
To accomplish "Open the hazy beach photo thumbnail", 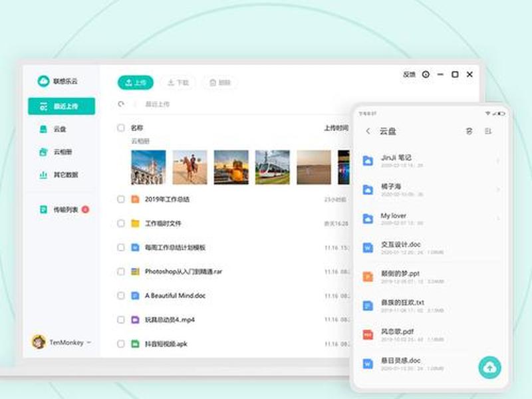I will (314, 168).
